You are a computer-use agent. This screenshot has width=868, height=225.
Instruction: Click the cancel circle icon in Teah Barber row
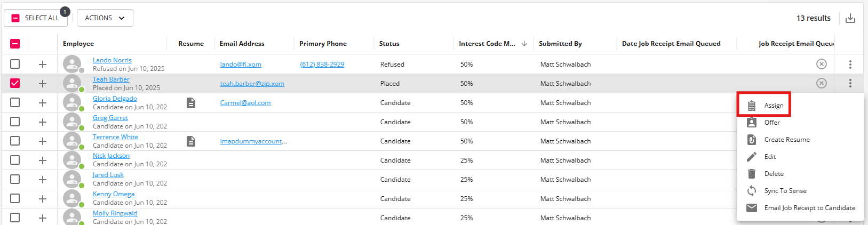click(x=822, y=84)
